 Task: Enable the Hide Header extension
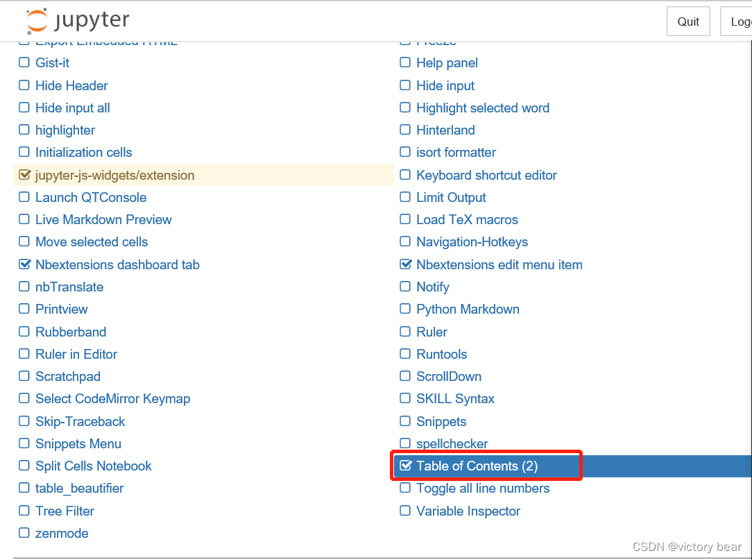[24, 85]
